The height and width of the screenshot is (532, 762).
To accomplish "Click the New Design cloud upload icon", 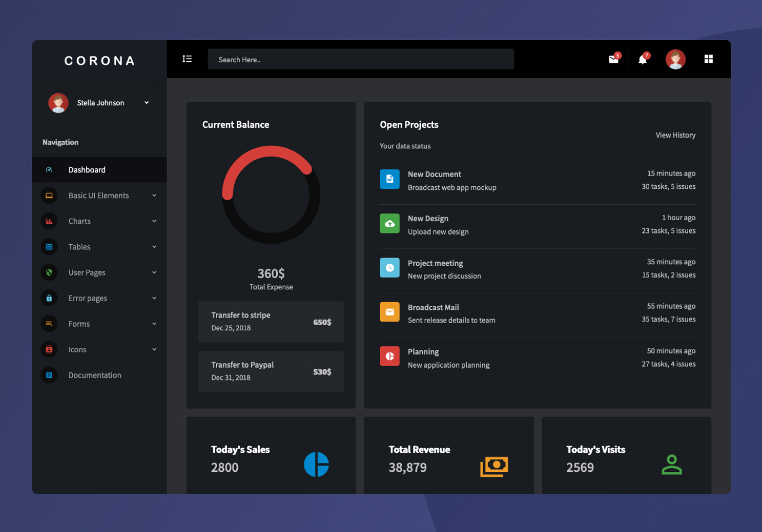I will (390, 223).
